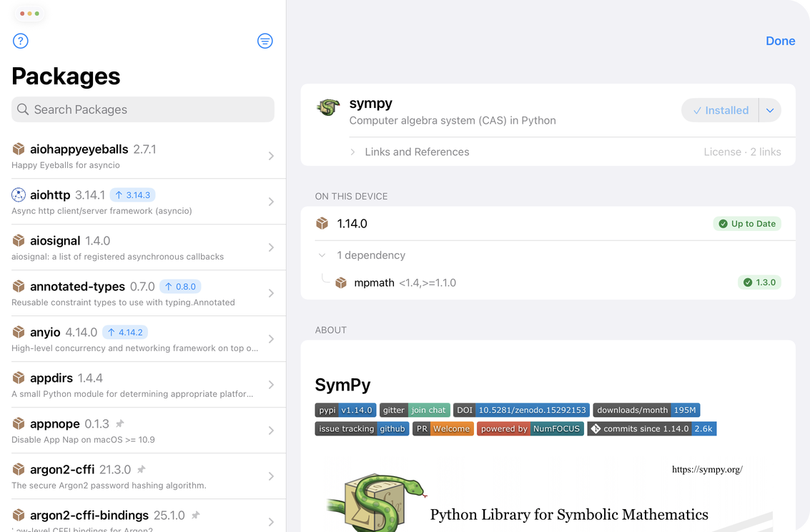The image size is (810, 532).
Task: Open appdirs details via its chevron
Action: click(x=271, y=385)
